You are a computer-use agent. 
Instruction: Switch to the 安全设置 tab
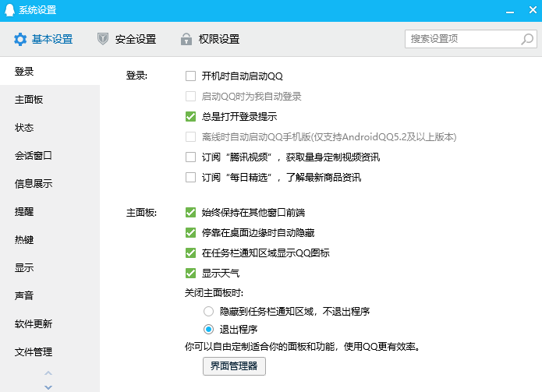click(x=126, y=39)
